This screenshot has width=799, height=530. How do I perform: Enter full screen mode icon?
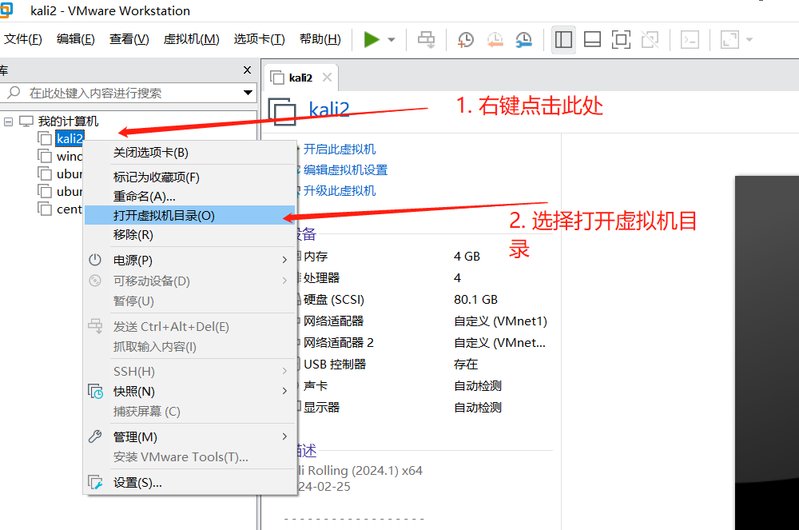click(621, 39)
